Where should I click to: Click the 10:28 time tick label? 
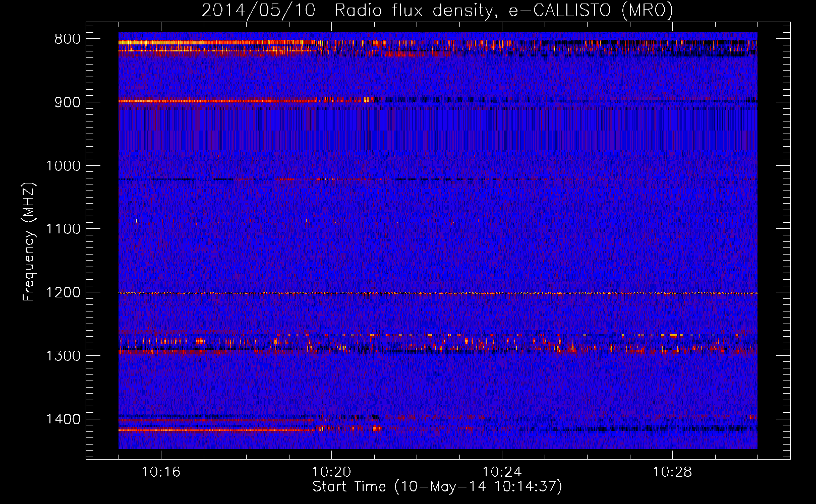click(672, 472)
